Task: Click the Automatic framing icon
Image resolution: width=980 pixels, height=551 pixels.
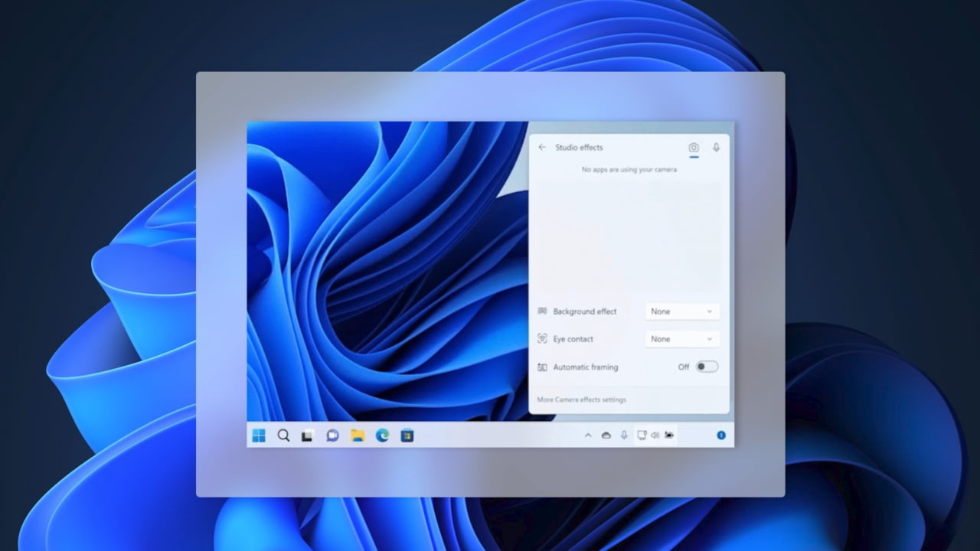Action: click(x=542, y=367)
